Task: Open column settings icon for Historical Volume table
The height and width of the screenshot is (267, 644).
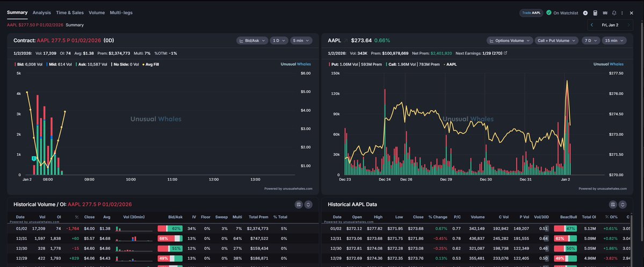Action: click(x=299, y=205)
